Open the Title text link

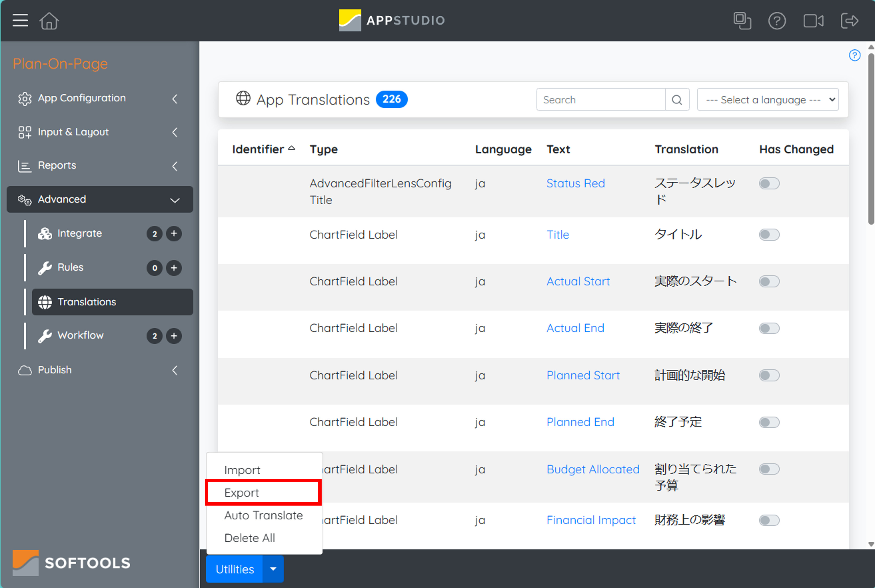tap(558, 235)
